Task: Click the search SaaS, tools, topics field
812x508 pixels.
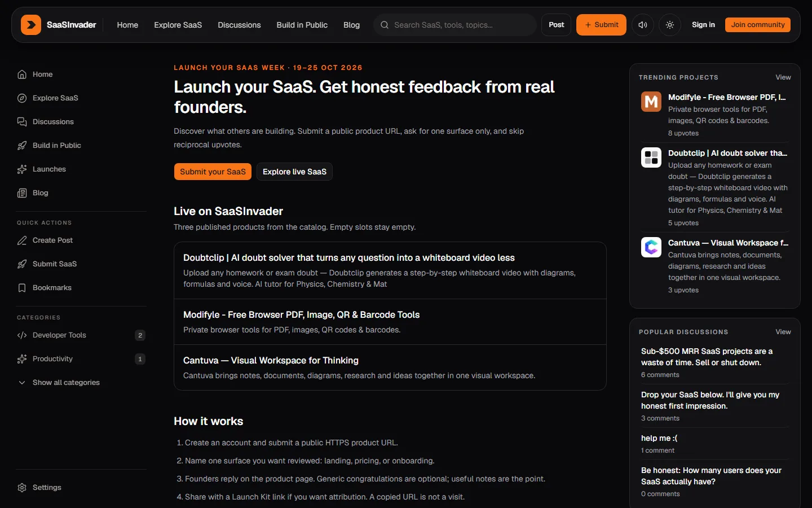Action: [455, 25]
